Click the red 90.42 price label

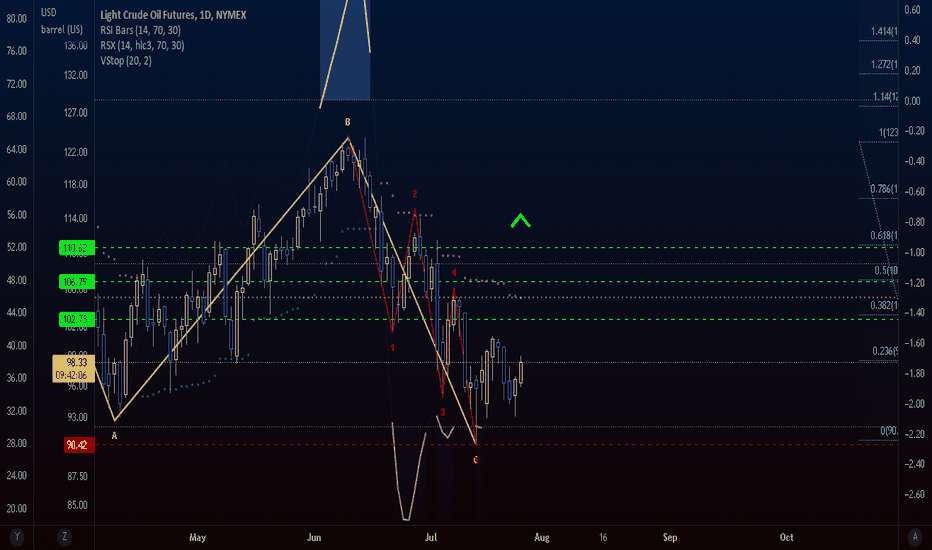(x=78, y=445)
